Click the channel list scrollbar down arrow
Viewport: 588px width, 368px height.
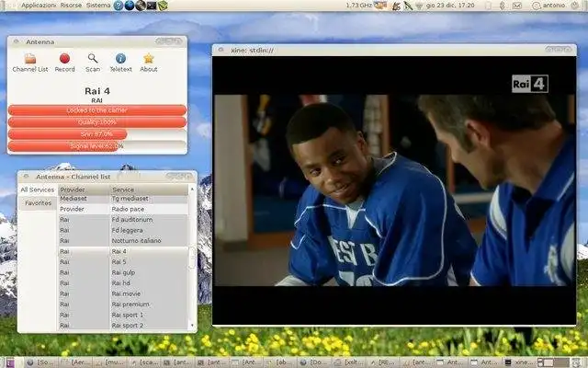click(x=192, y=326)
